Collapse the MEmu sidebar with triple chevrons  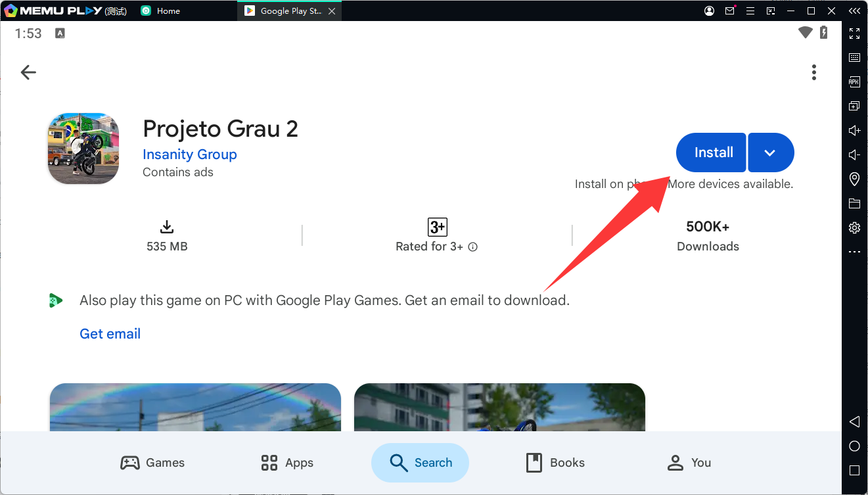click(854, 11)
